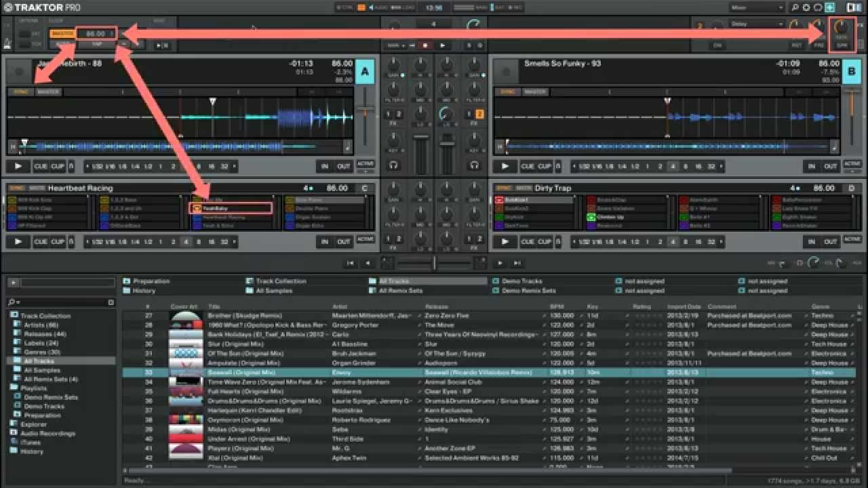The height and width of the screenshot is (488, 868).
Task: Click the loop recorder play button
Action: [442, 45]
